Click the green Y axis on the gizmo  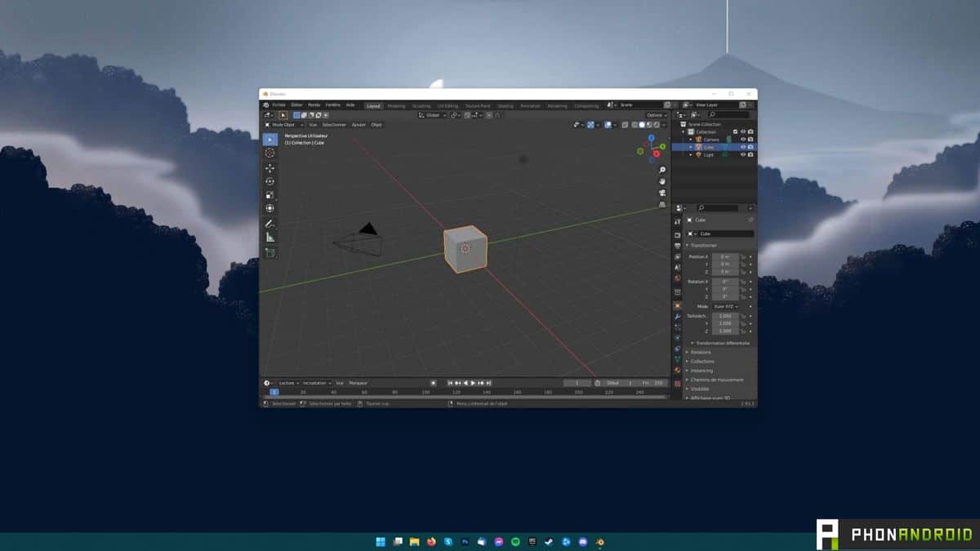coord(663,147)
